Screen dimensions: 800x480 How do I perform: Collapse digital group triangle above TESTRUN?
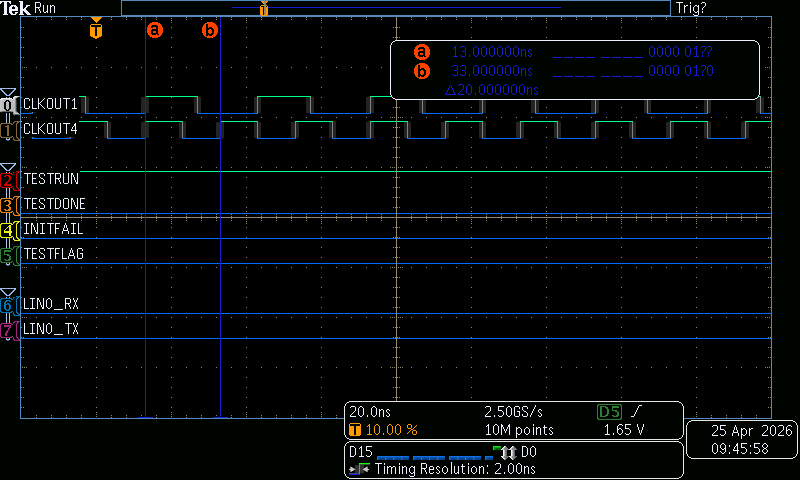point(8,167)
